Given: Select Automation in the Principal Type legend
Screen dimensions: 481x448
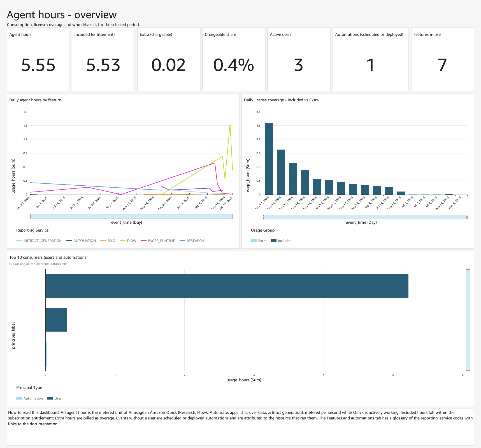Looking at the screenshot, I should 30,398.
